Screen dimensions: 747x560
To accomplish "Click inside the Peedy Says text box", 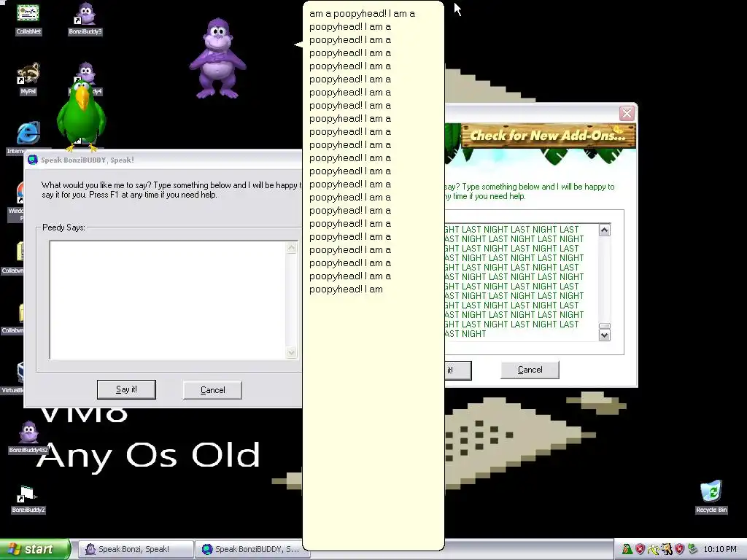I will pos(168,300).
